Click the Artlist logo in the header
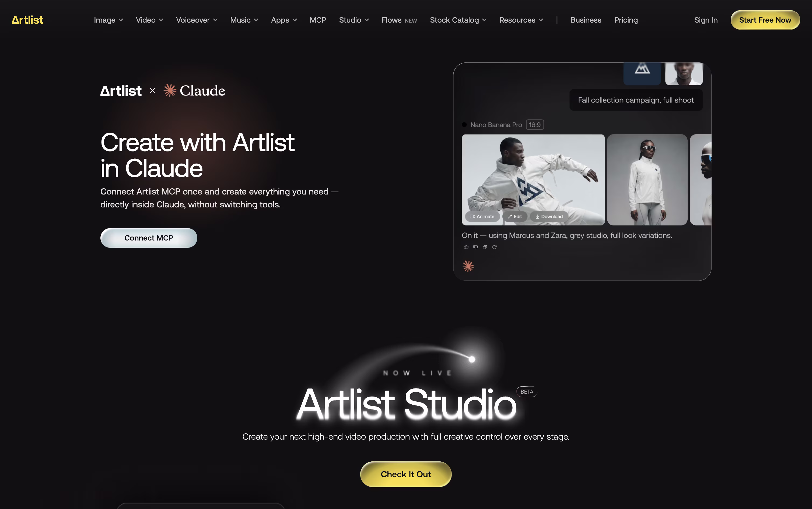This screenshot has width=812, height=509. click(x=28, y=20)
